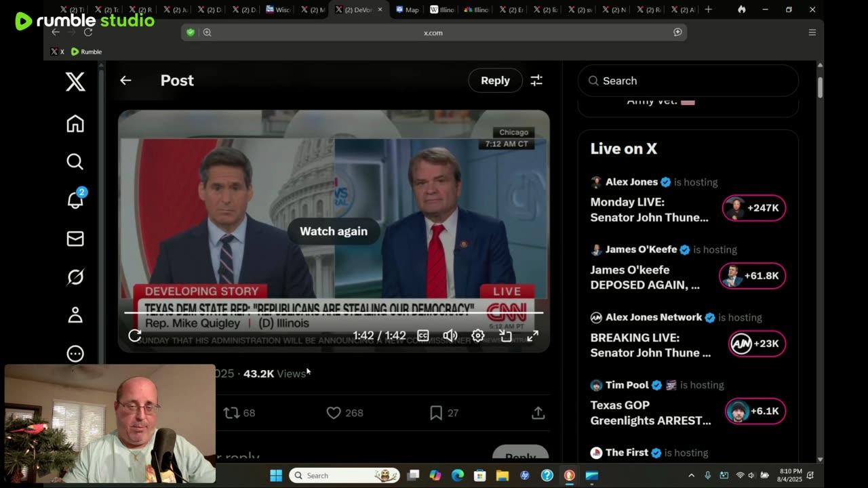The image size is (868, 488).
Task: Click Watch again on video
Action: 334,231
